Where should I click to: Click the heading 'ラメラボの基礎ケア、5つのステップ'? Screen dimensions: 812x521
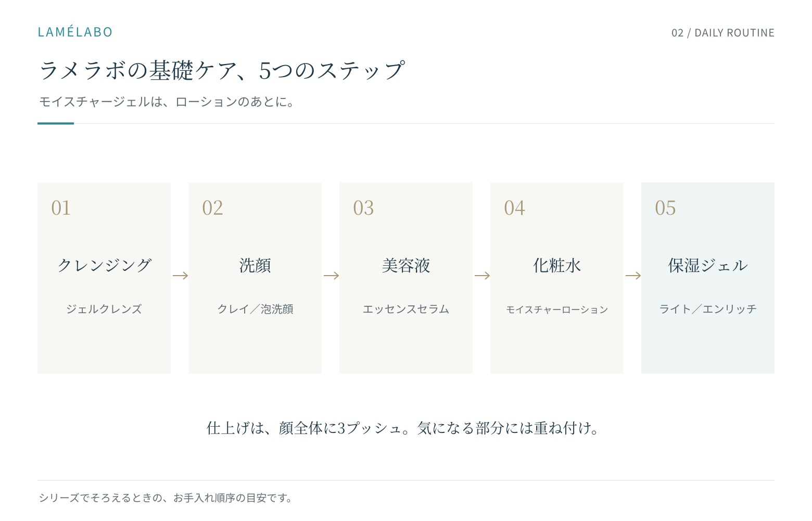[x=222, y=70]
